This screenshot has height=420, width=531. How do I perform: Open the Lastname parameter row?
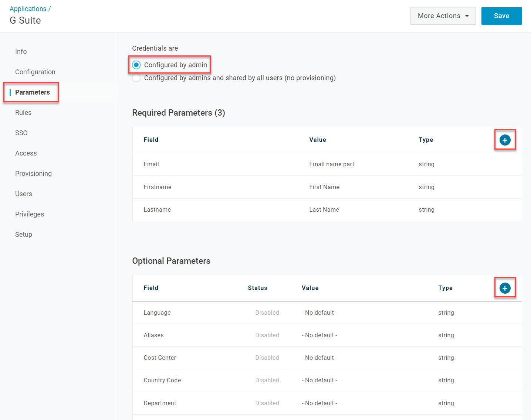[327, 210]
